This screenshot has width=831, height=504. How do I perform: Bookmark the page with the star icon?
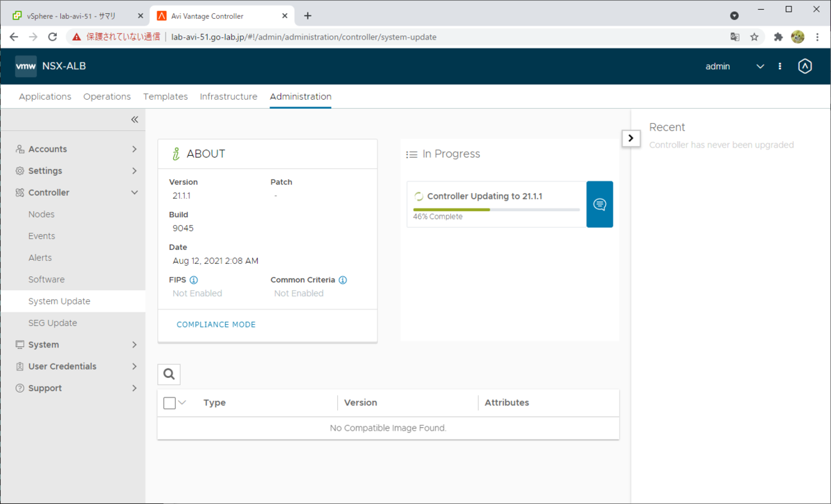pyautogui.click(x=755, y=37)
